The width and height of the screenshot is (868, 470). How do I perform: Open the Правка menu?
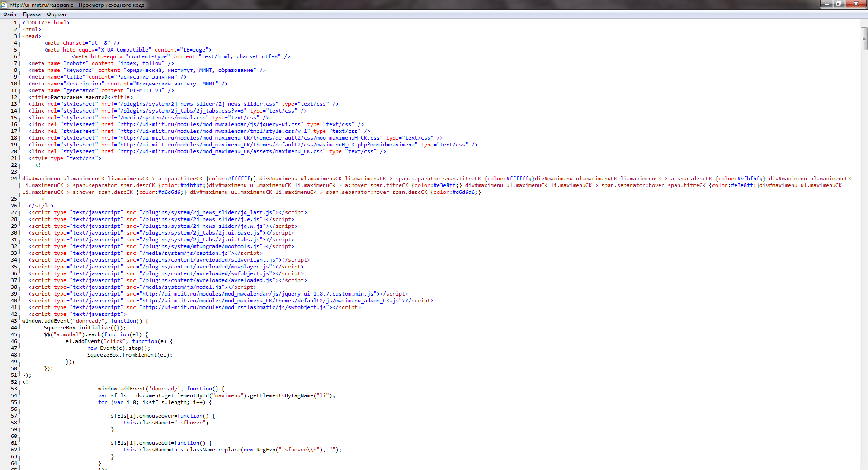tap(32, 14)
